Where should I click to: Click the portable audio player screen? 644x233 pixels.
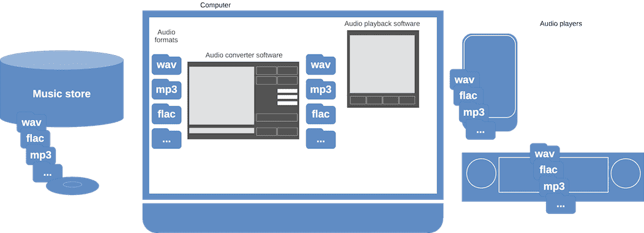point(490,77)
